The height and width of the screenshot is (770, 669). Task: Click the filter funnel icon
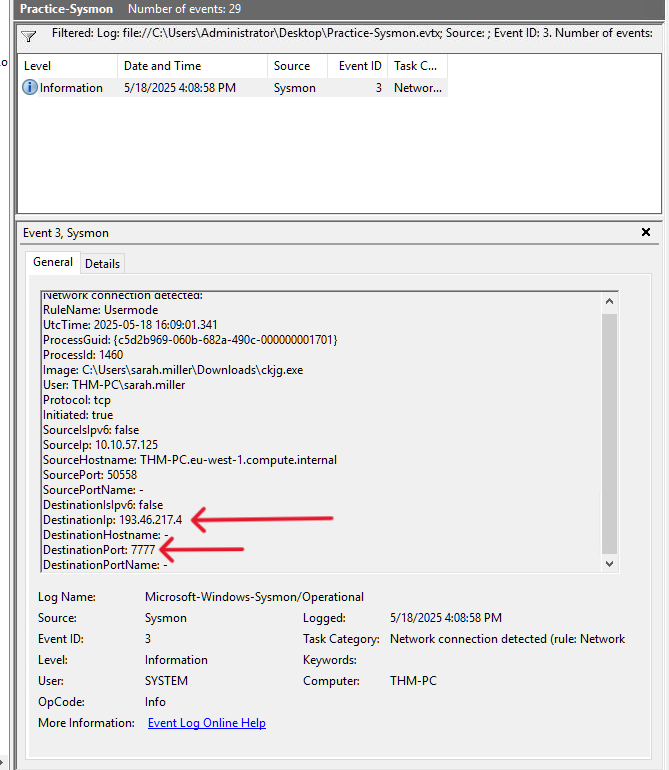click(x=28, y=35)
